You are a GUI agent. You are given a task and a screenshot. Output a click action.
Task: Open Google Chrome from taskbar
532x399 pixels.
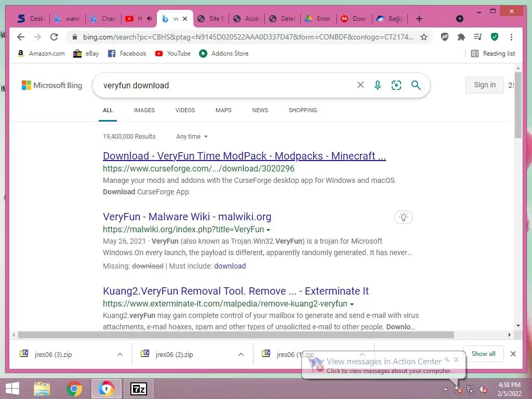tap(74, 389)
